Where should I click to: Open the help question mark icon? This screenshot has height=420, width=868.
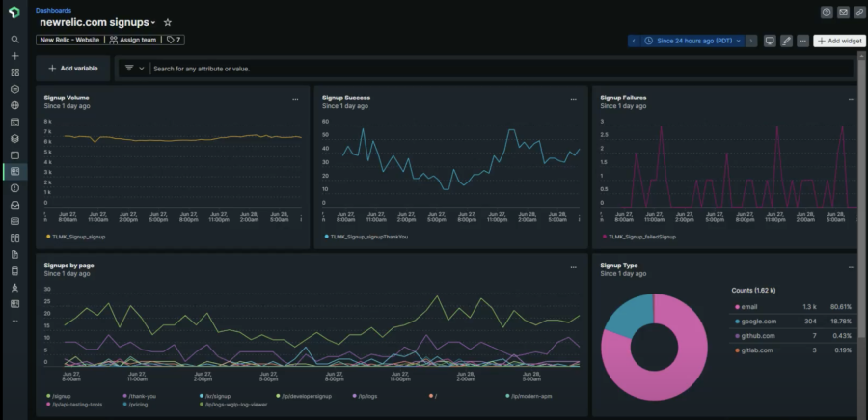point(827,13)
